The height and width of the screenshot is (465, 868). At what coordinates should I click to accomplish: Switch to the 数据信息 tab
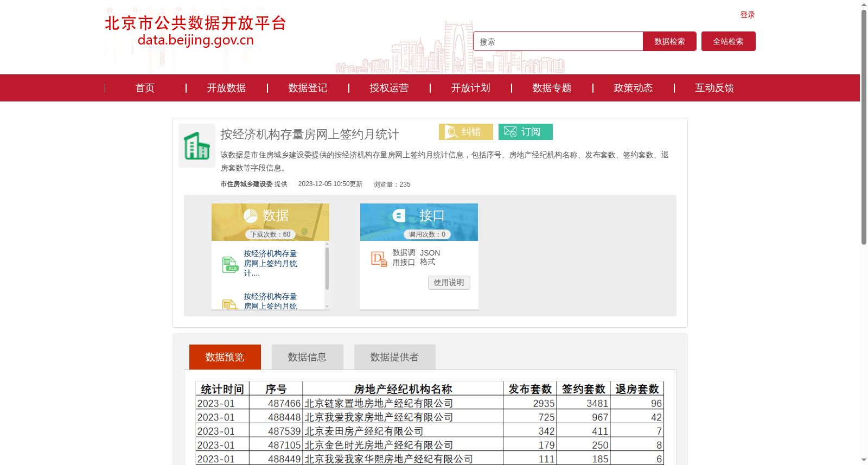coord(308,357)
